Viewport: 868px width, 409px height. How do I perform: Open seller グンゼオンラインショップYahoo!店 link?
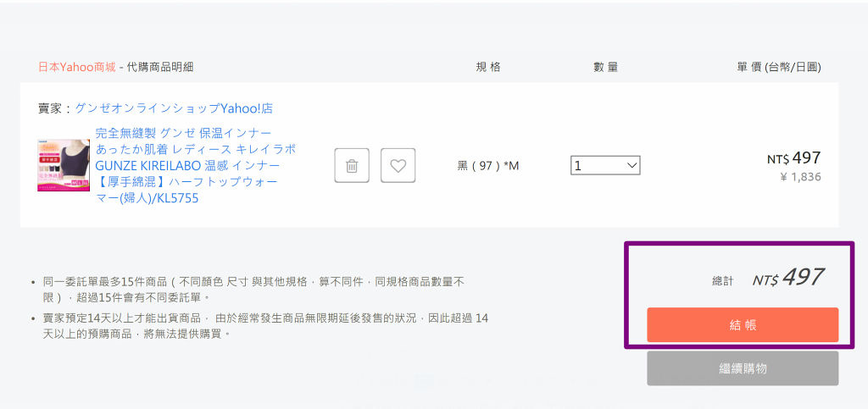pos(173,108)
